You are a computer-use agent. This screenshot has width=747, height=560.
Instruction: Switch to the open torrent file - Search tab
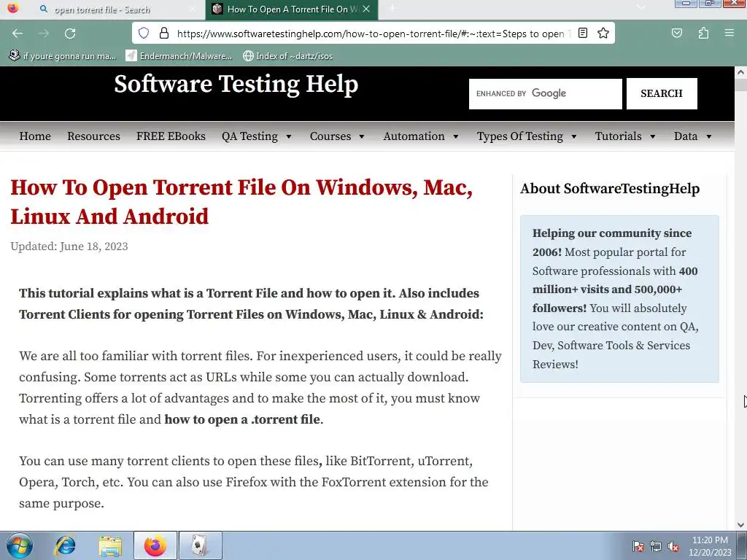pyautogui.click(x=102, y=9)
